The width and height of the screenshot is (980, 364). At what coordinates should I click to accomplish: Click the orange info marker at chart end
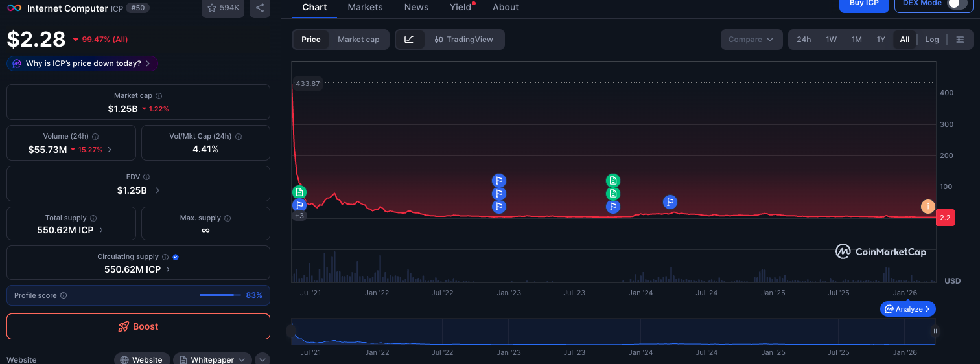tap(928, 207)
